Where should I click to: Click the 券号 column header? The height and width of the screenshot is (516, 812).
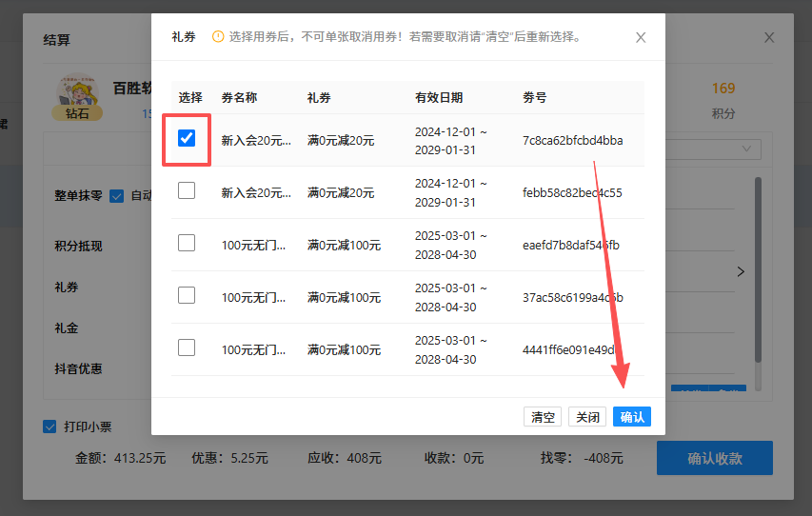(x=534, y=97)
